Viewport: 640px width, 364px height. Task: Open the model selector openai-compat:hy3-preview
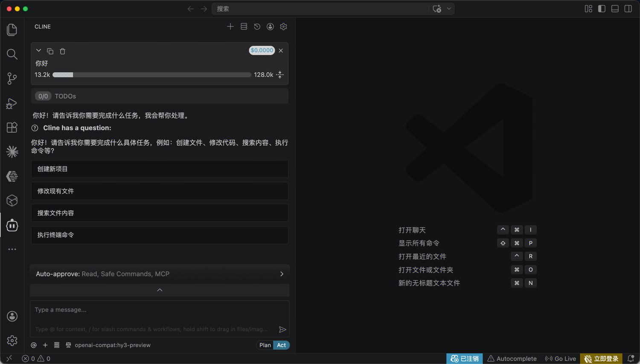point(112,345)
